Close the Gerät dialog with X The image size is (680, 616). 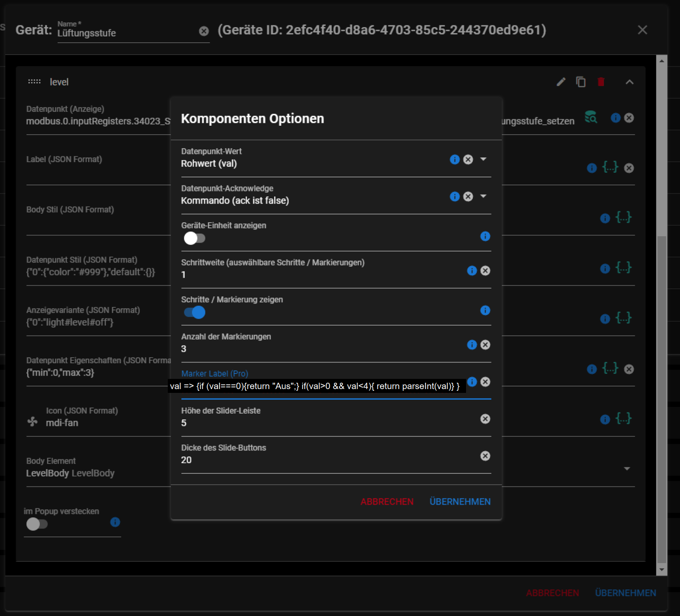point(643,30)
